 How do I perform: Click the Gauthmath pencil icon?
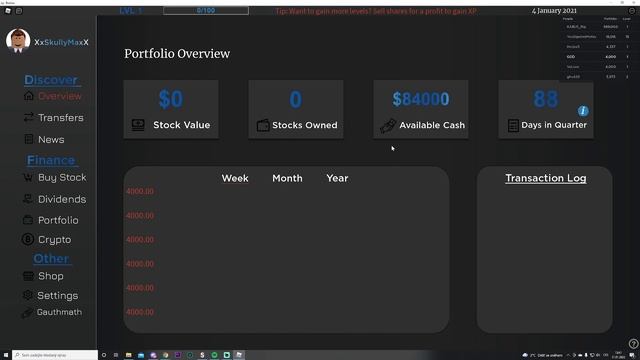pyautogui.click(x=27, y=313)
